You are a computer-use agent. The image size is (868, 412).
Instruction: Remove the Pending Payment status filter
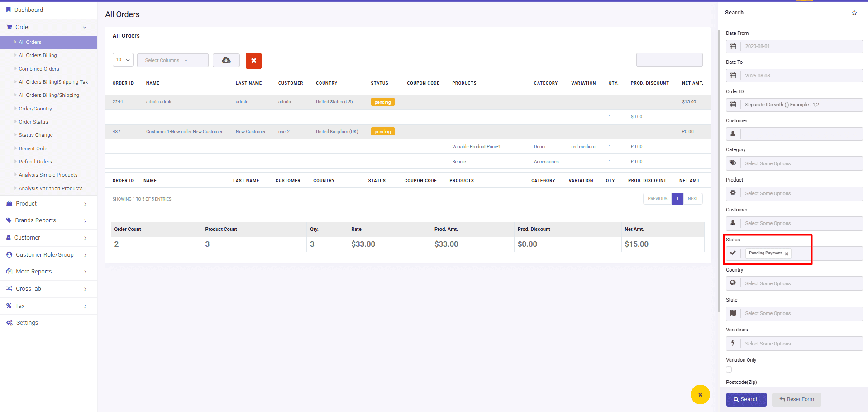point(787,253)
